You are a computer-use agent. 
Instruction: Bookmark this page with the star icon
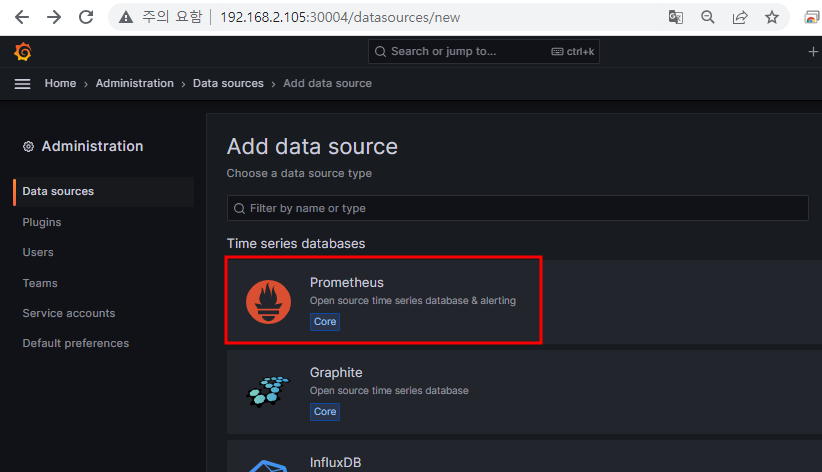coord(772,17)
